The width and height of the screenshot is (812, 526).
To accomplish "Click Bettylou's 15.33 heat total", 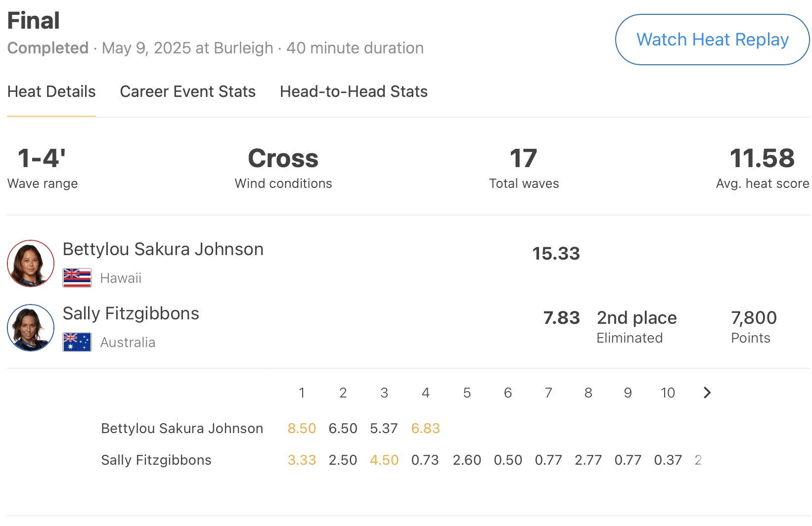I will coord(556,254).
